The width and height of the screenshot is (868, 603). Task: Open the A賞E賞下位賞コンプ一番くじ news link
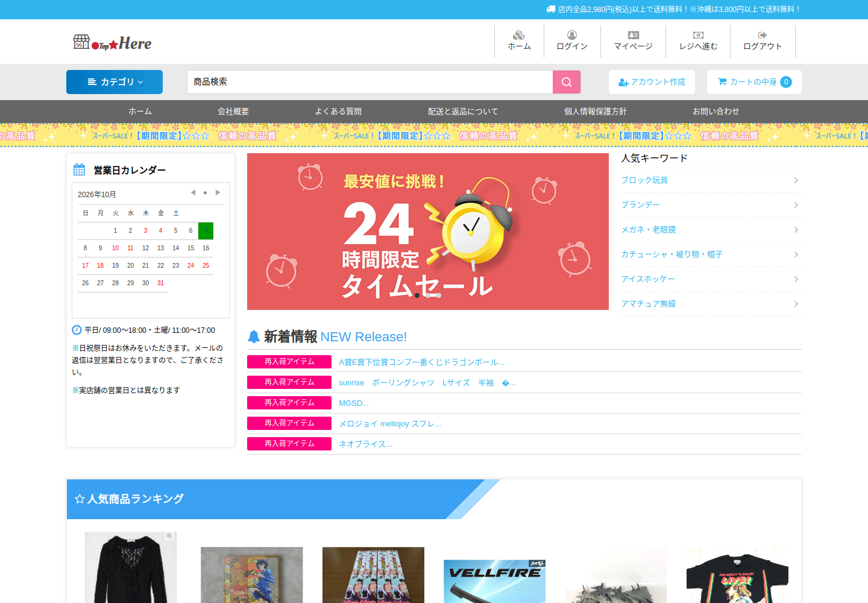[x=422, y=362]
